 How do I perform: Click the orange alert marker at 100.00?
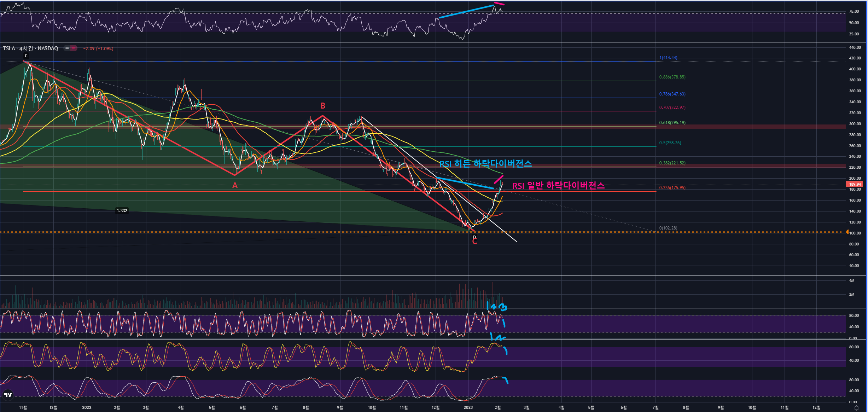[x=847, y=232]
